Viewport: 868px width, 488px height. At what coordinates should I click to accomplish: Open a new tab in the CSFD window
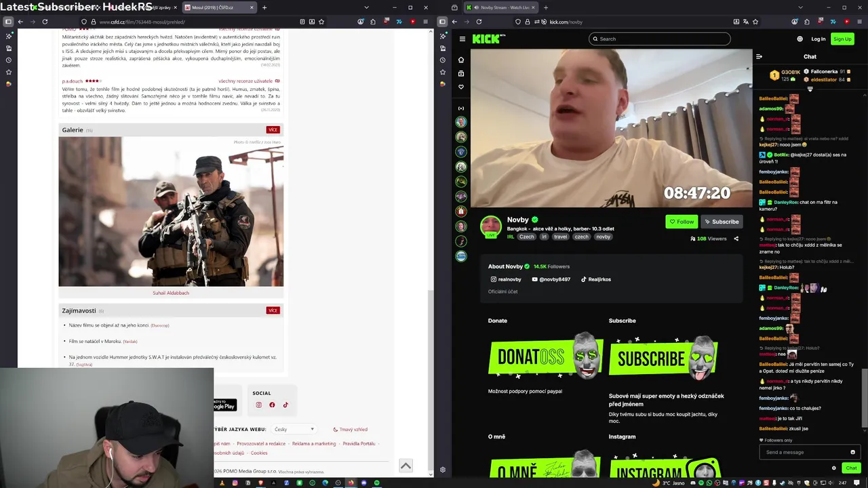point(264,7)
